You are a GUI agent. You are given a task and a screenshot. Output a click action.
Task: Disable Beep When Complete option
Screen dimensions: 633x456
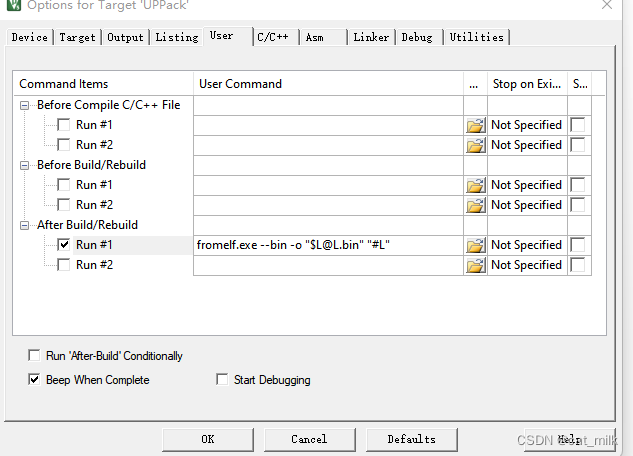[x=34, y=379]
